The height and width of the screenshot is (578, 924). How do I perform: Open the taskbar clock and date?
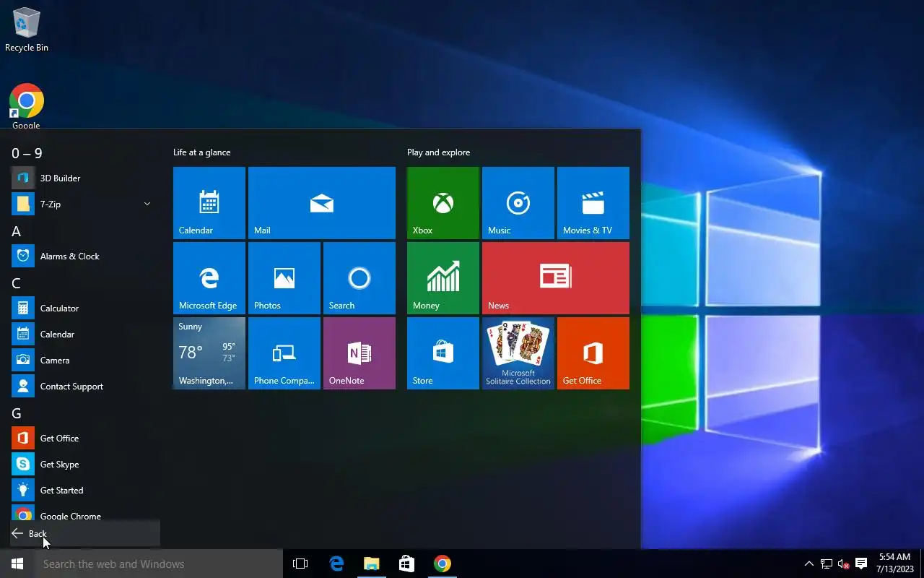[895, 564]
